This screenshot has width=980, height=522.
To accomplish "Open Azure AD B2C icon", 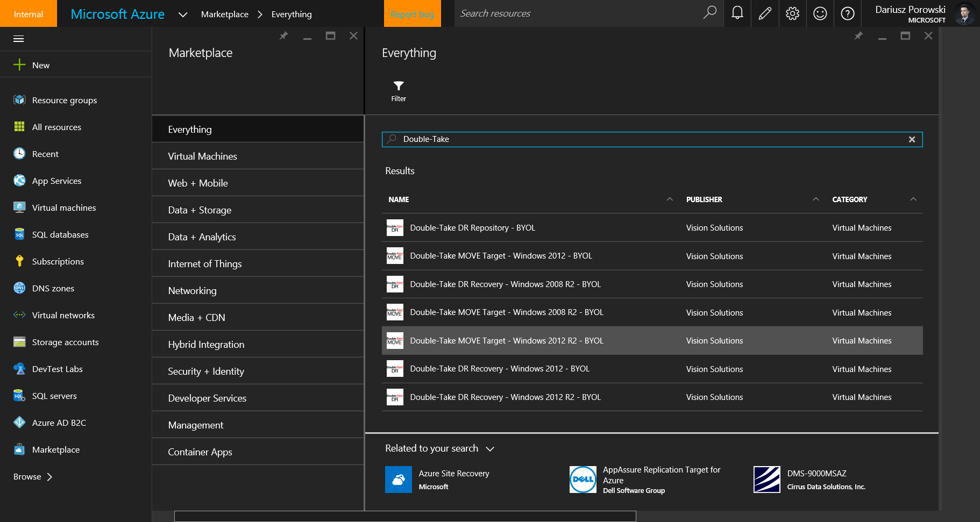I will pyautogui.click(x=19, y=423).
